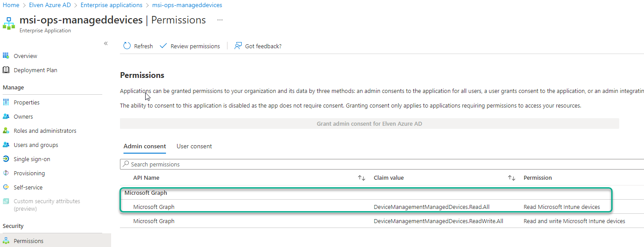Click the Microsoft Graph cell in the ReadWrite.All row
Image resolution: width=644 pixels, height=247 pixels.
point(154,221)
